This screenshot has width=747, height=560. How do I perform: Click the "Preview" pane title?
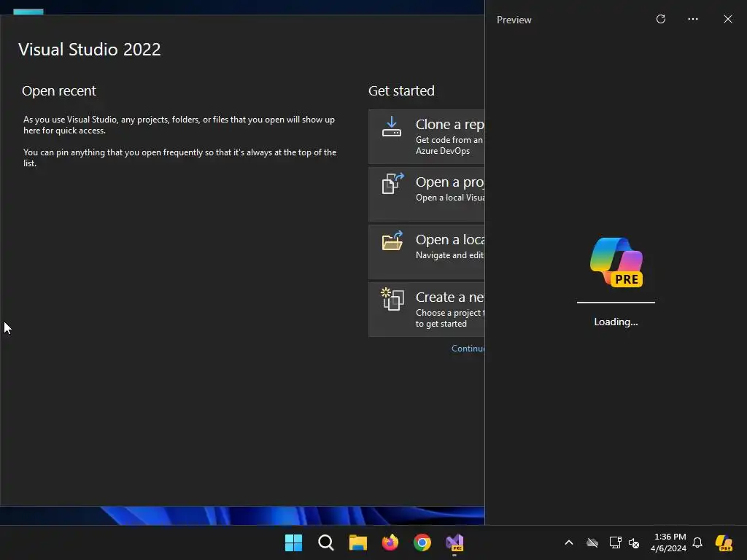[x=514, y=20]
